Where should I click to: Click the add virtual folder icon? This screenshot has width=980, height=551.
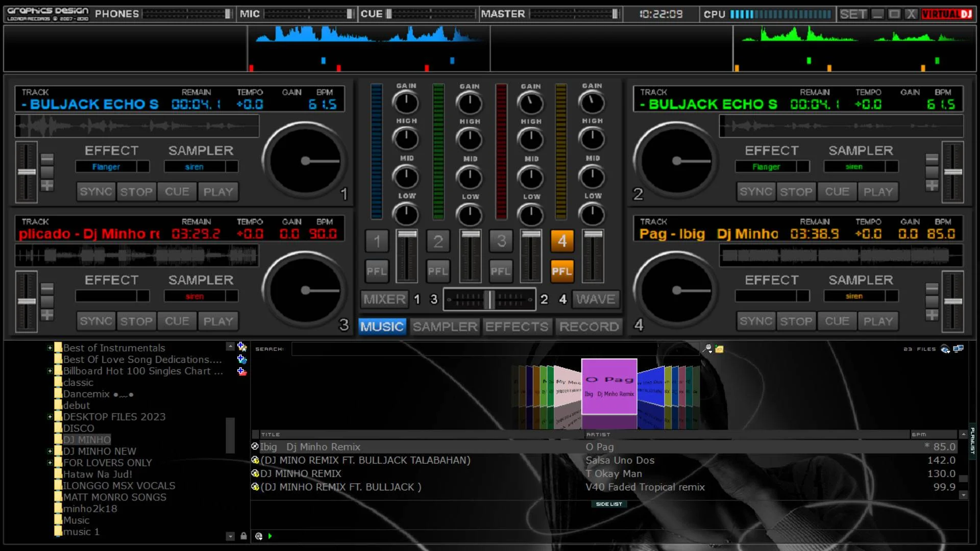[x=242, y=371]
